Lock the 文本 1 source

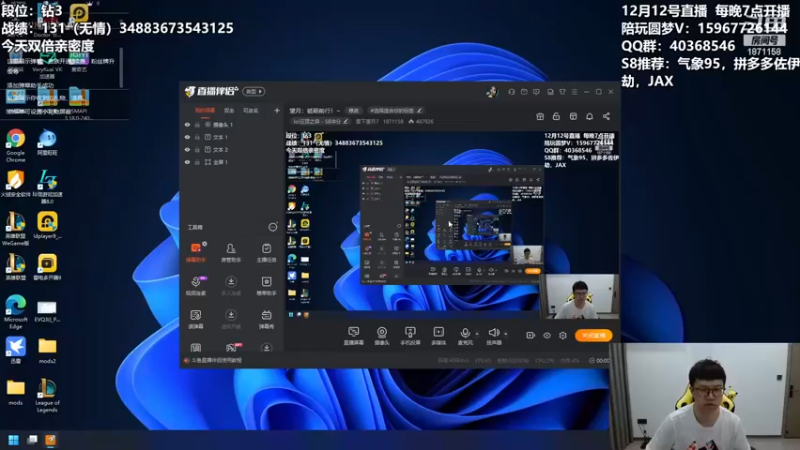[197, 137]
